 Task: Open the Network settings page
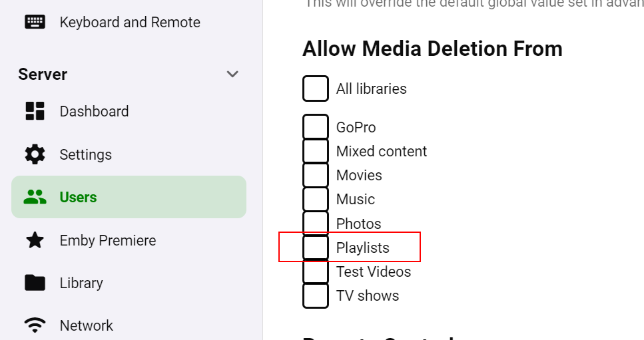(x=87, y=325)
